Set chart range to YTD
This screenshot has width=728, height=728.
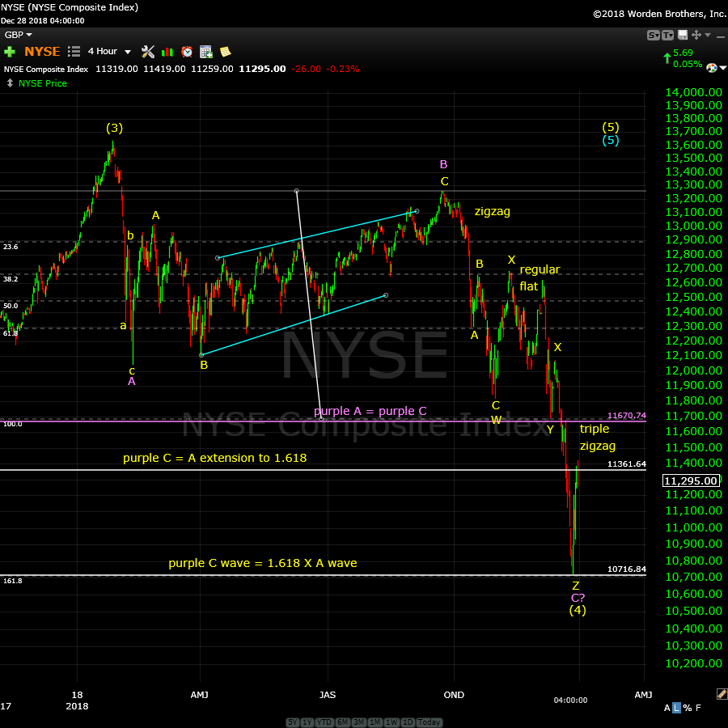click(324, 722)
